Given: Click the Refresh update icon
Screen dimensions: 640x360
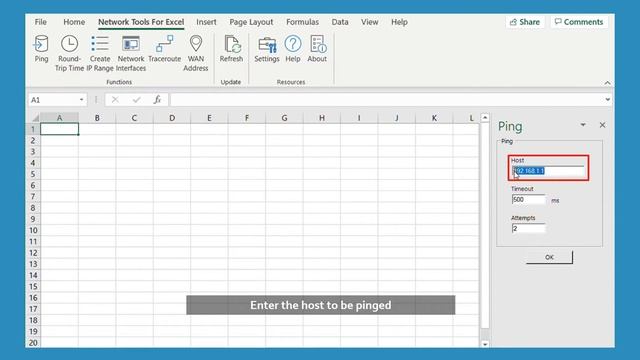Looking at the screenshot, I should pos(231,49).
